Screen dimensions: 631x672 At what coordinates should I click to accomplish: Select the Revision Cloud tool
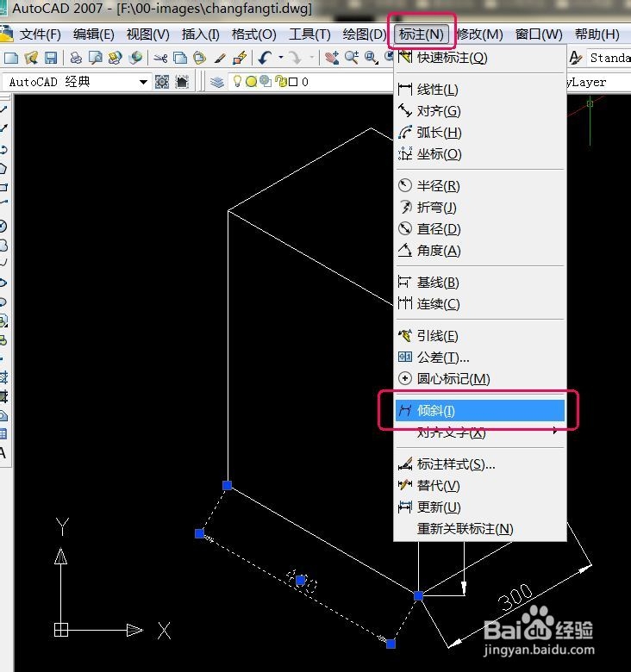pyautogui.click(x=3, y=246)
